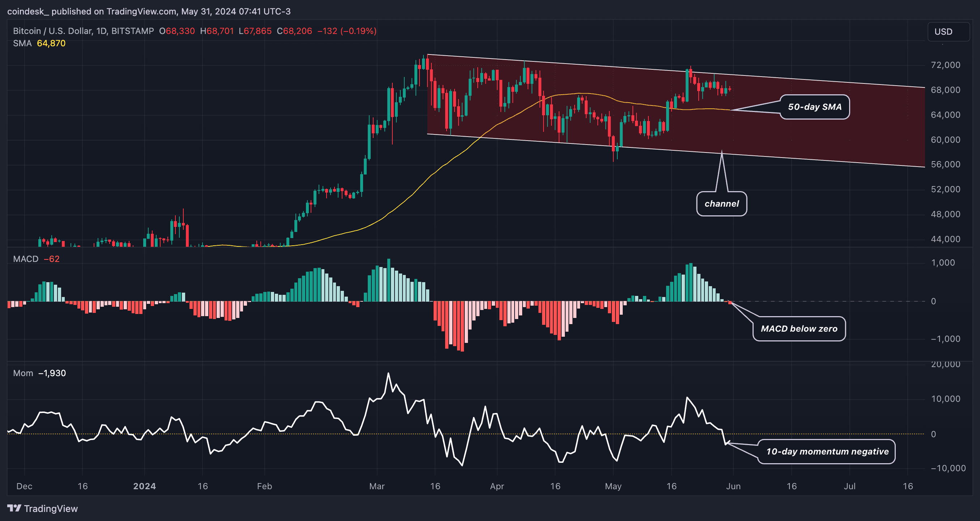Click the MACD value −62
Viewport: 980px width, 521px height.
pyautogui.click(x=51, y=259)
